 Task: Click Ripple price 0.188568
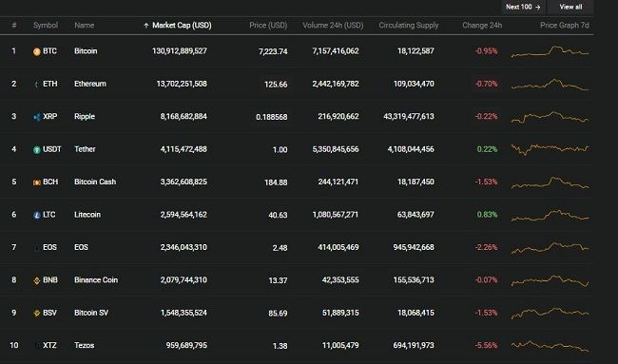click(x=272, y=117)
